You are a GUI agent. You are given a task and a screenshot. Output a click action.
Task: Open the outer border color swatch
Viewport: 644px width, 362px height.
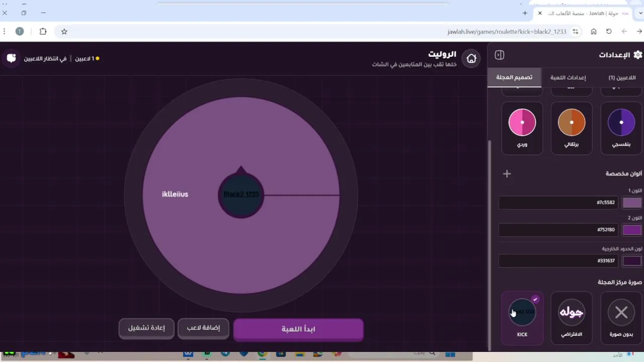click(632, 261)
